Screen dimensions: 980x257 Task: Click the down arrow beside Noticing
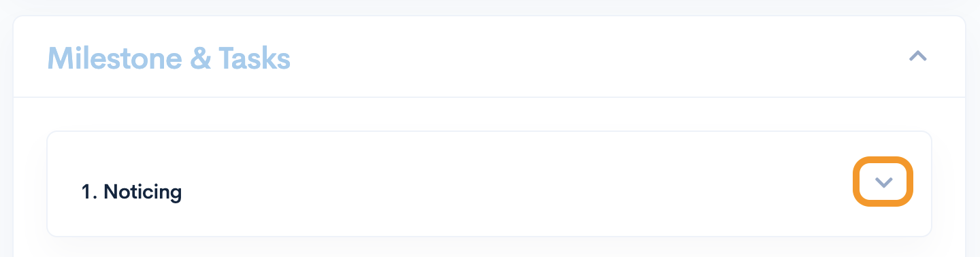click(x=883, y=182)
